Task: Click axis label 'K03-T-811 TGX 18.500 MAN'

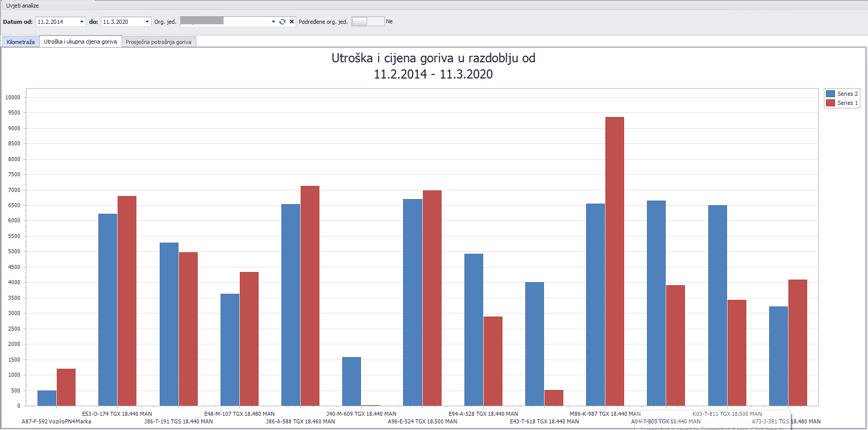Action: [727, 414]
